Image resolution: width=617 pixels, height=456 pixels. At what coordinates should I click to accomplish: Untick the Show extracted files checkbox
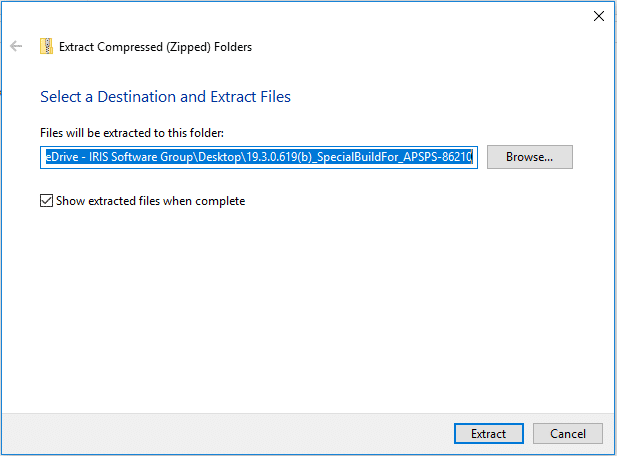tap(46, 201)
